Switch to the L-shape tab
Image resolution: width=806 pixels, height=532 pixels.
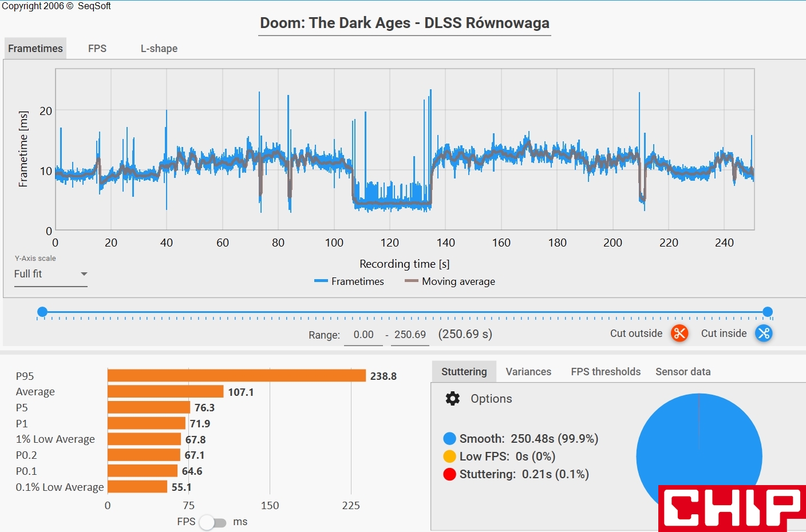pos(159,49)
